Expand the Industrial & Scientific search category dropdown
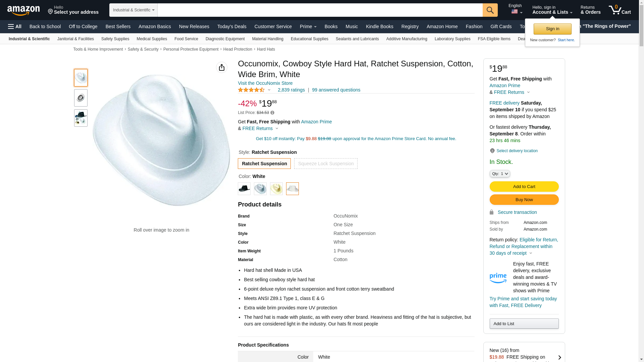Screen dimensions: 644x362 pos(133,10)
